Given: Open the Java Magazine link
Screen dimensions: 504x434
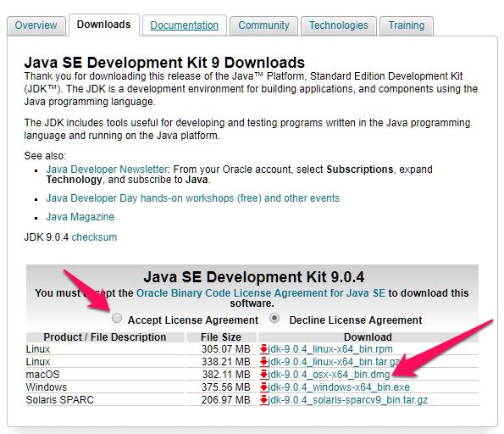Looking at the screenshot, I should (80, 217).
